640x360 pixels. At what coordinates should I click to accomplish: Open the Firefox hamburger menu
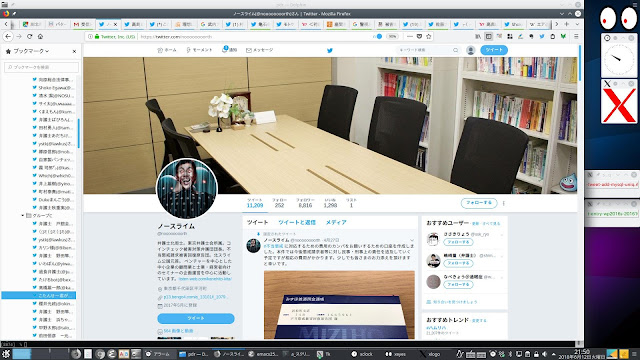(x=576, y=36)
